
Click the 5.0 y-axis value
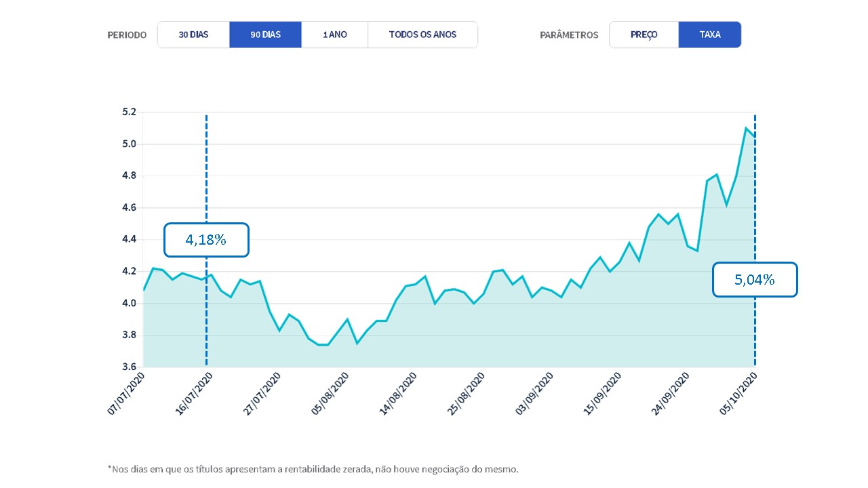pyautogui.click(x=130, y=144)
